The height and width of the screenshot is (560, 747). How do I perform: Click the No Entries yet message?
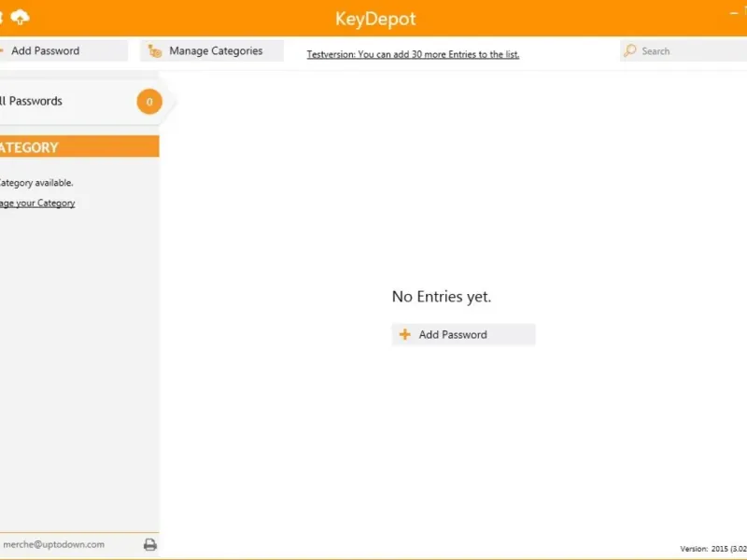441,297
